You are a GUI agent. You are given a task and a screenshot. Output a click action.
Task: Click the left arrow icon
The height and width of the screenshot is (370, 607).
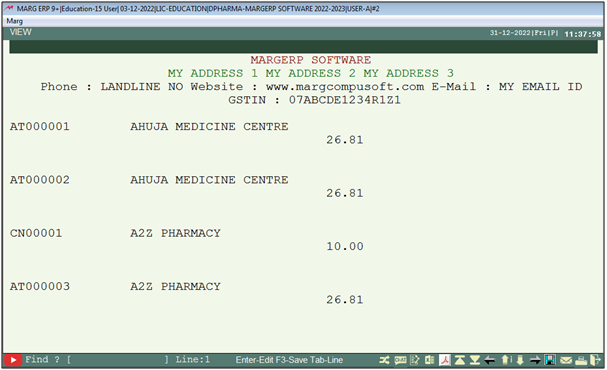coord(490,361)
